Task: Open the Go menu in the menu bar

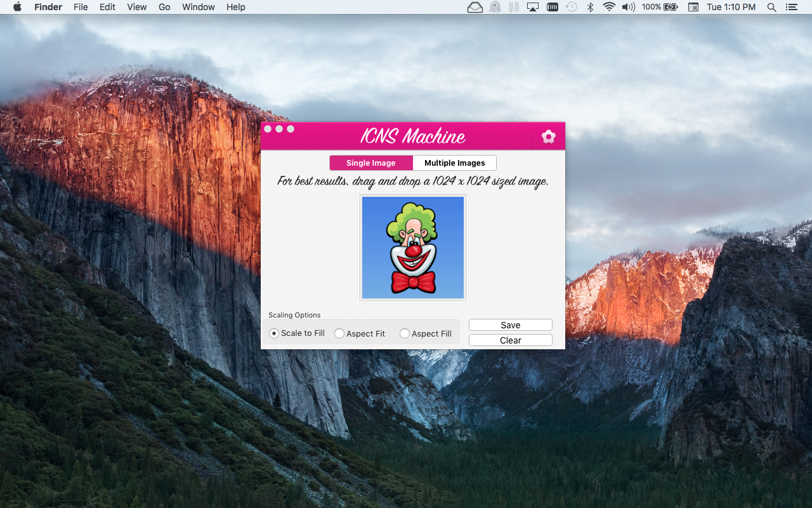Action: 164,7
